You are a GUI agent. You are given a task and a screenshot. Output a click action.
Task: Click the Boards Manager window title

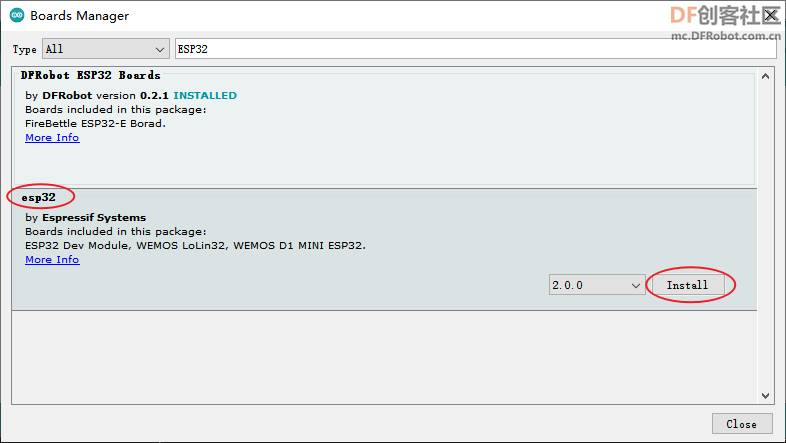(80, 16)
